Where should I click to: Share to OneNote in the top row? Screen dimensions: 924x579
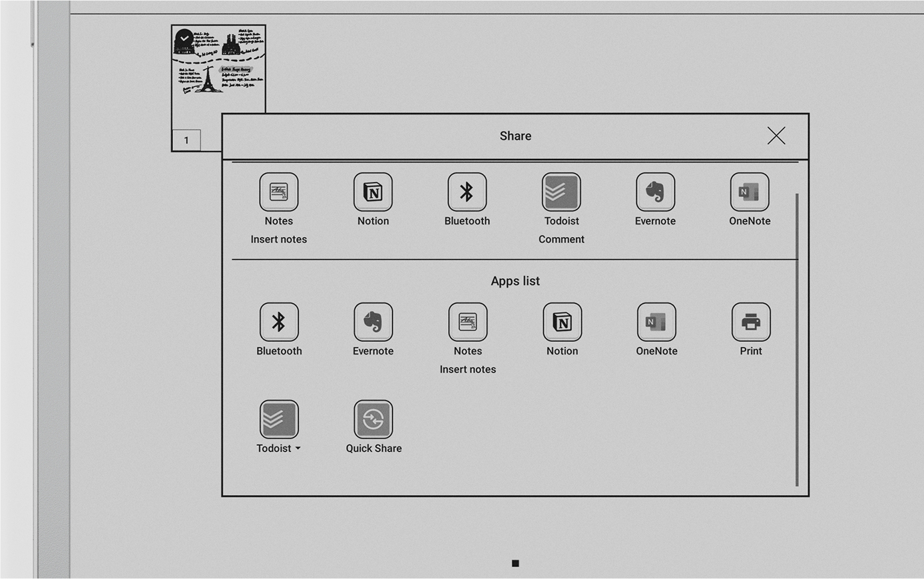[750, 190]
